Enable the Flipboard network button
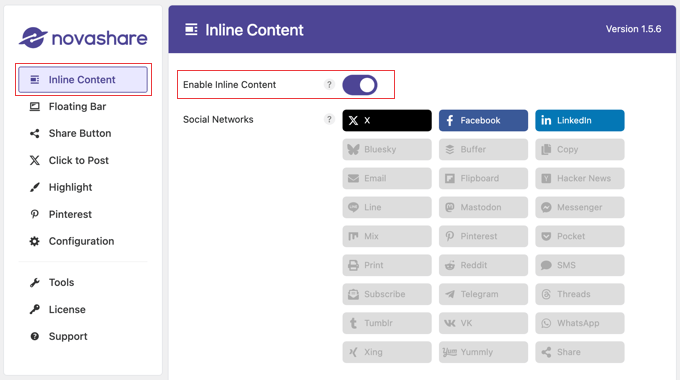 483,178
